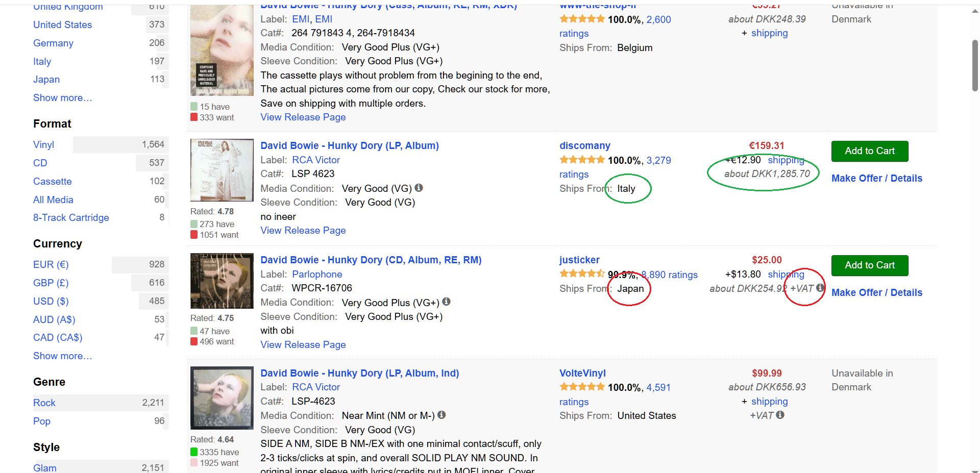The image size is (980, 473).
Task: Open View Release Page under "no ineer"
Action: point(303,230)
